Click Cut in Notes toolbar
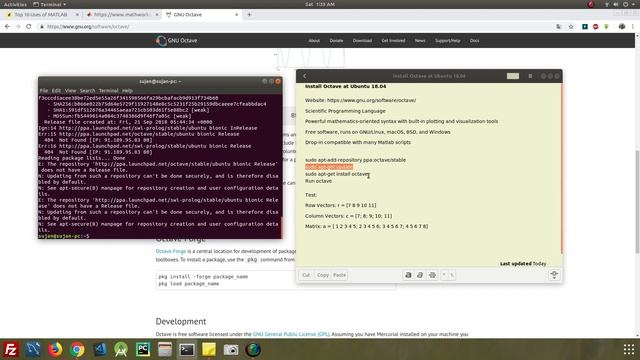Image resolution: width=640 pixels, height=360 pixels. 306,275
